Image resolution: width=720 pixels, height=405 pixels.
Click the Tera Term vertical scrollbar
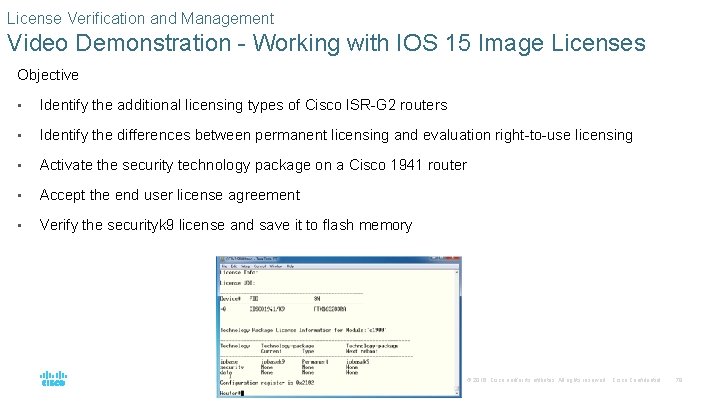click(x=457, y=332)
